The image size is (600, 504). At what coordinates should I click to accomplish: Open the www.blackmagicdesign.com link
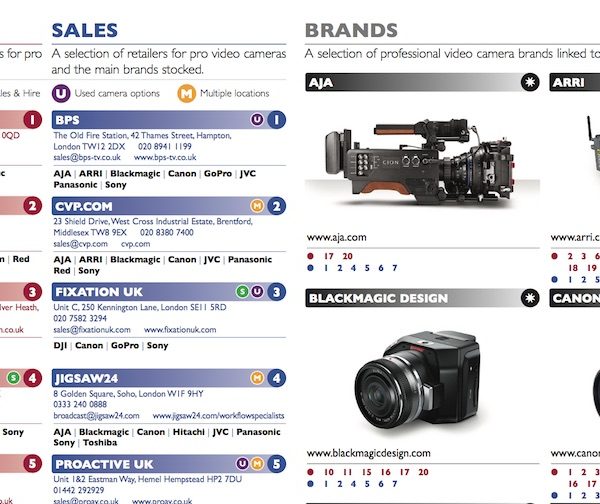click(368, 453)
